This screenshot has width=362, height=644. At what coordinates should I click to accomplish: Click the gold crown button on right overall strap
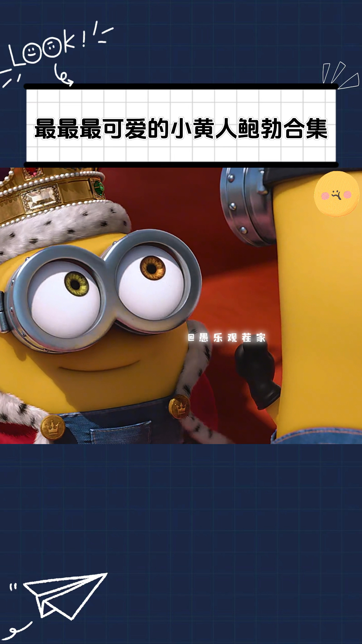click(180, 406)
